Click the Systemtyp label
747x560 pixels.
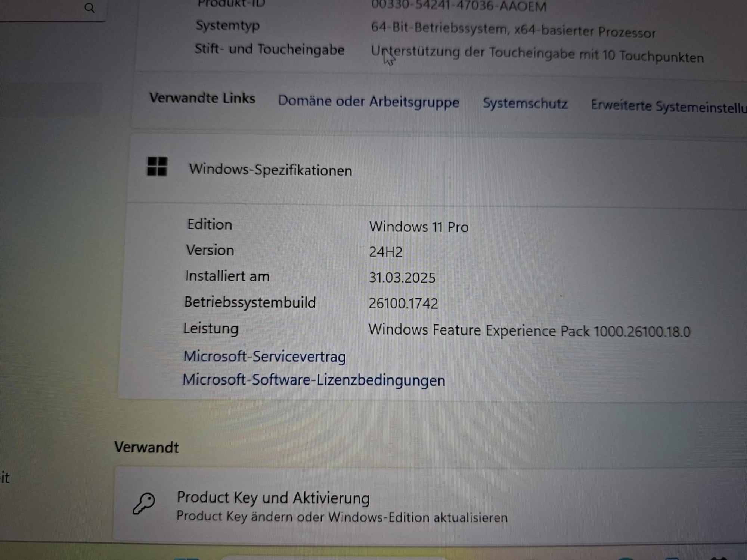(228, 26)
